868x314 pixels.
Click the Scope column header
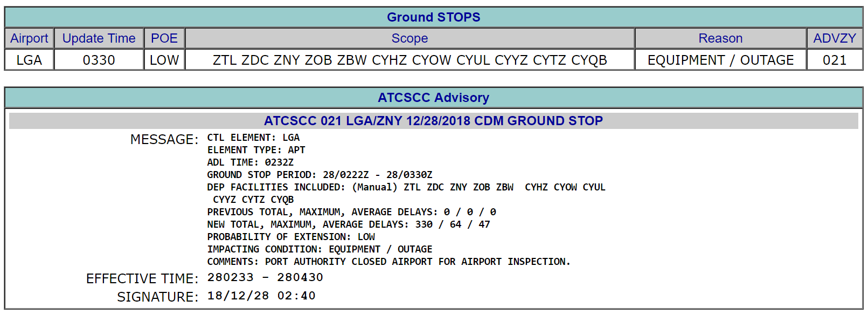[409, 38]
